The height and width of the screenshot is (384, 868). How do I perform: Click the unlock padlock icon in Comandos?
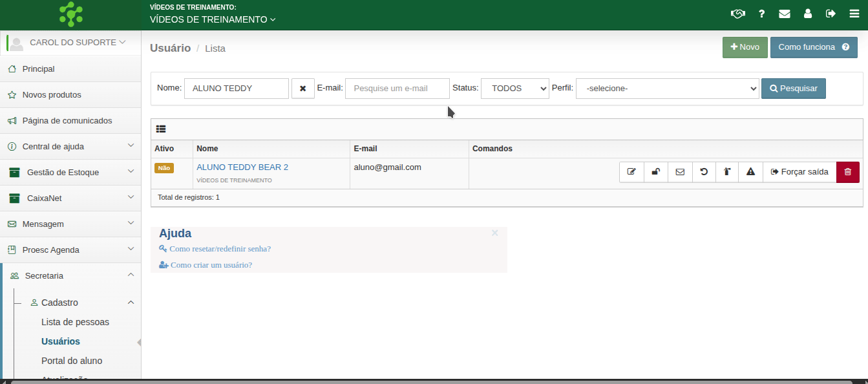(655, 172)
